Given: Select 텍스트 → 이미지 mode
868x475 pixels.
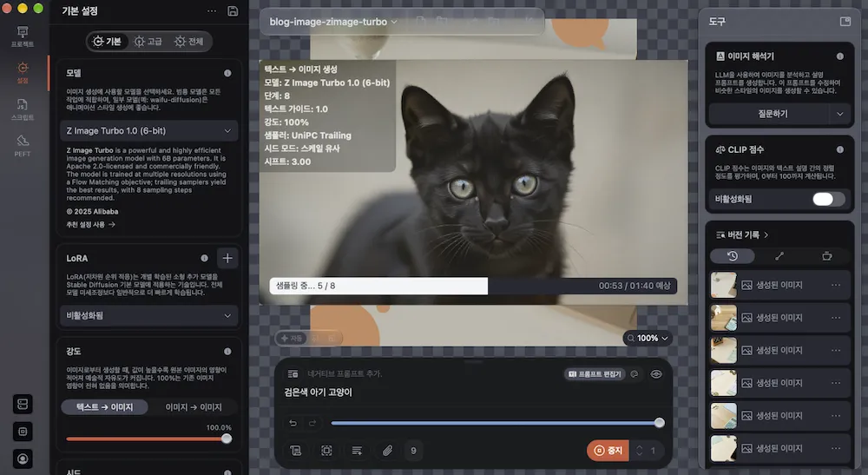Looking at the screenshot, I should click(x=105, y=407).
